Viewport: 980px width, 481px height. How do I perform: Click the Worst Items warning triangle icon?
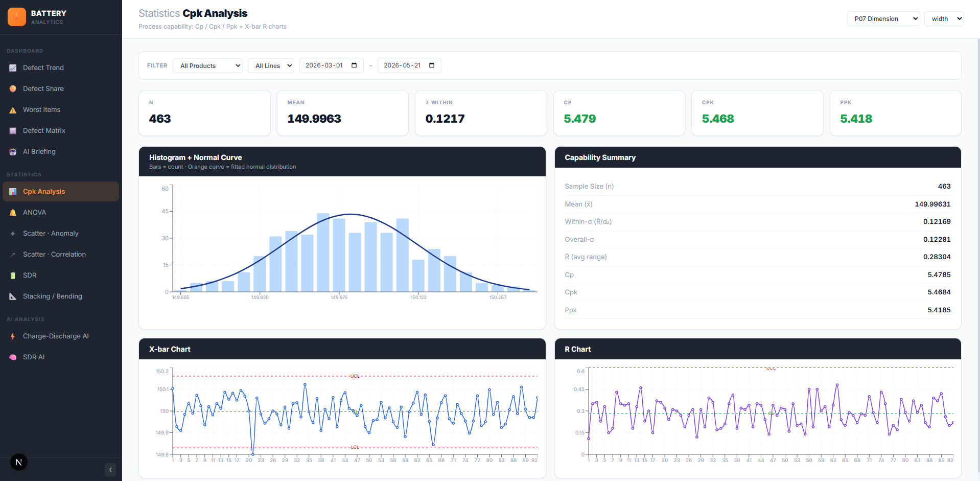[13, 110]
